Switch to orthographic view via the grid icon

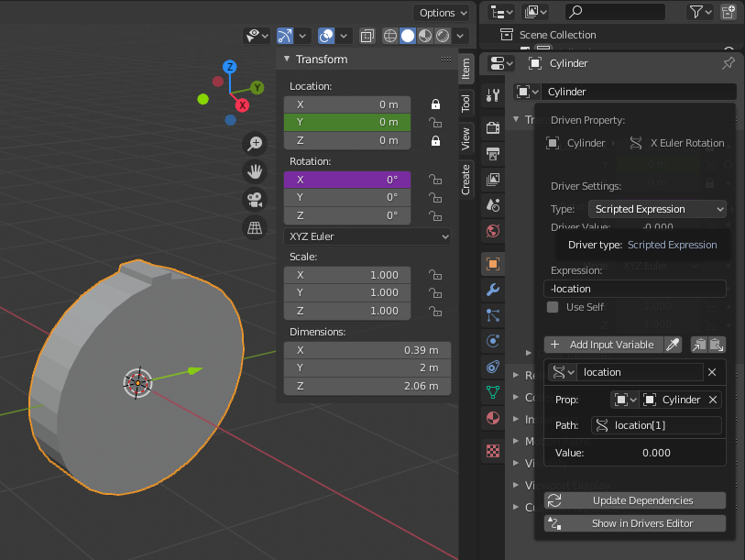tap(255, 227)
